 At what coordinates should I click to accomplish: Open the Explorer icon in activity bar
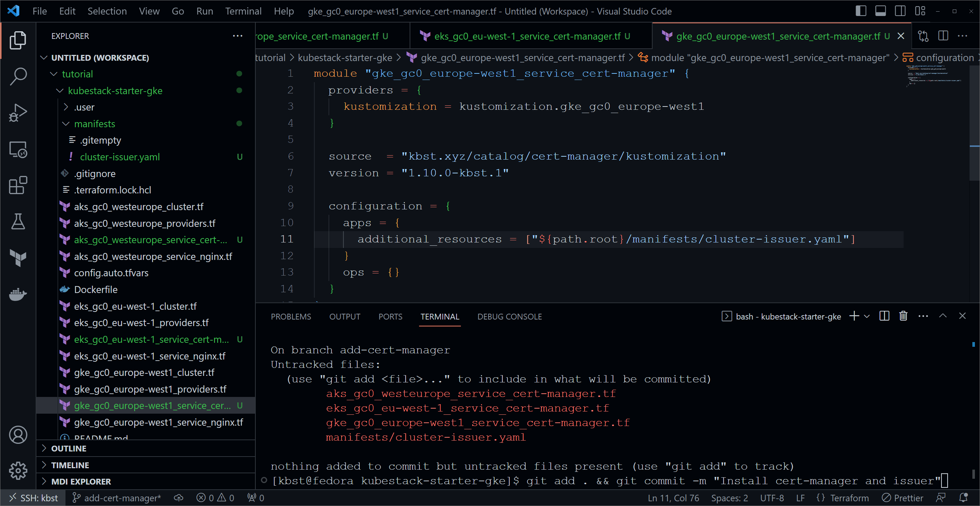tap(18, 40)
